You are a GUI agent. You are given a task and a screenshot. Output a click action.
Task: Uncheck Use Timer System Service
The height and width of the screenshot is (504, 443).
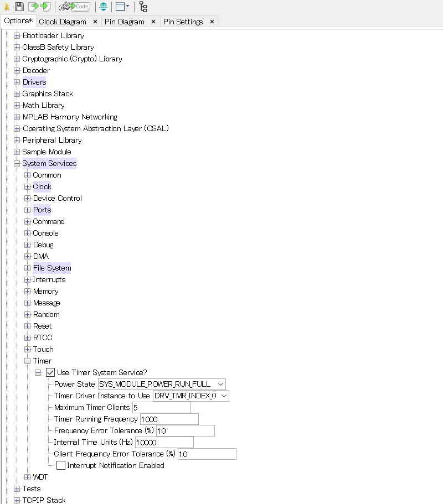50,372
